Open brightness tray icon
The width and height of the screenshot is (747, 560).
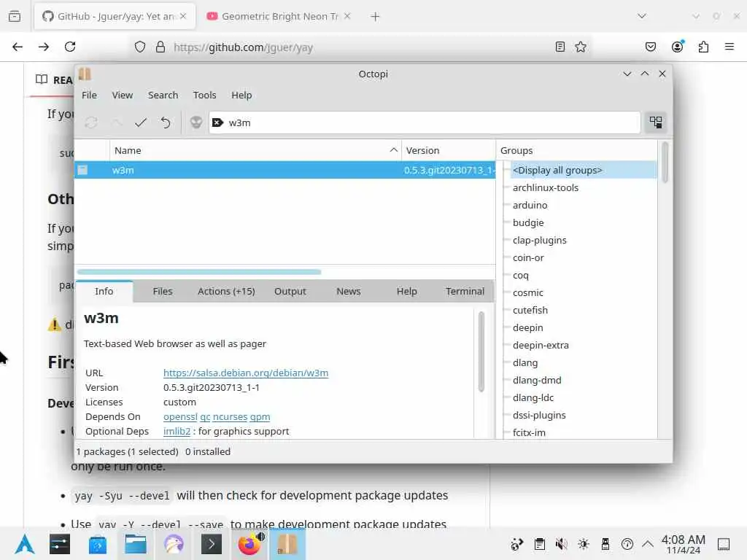click(x=583, y=544)
